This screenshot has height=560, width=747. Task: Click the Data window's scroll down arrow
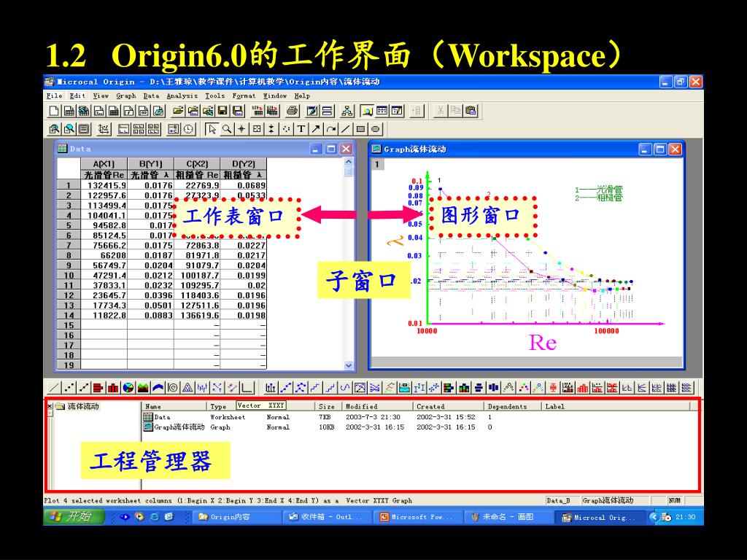pos(349,365)
